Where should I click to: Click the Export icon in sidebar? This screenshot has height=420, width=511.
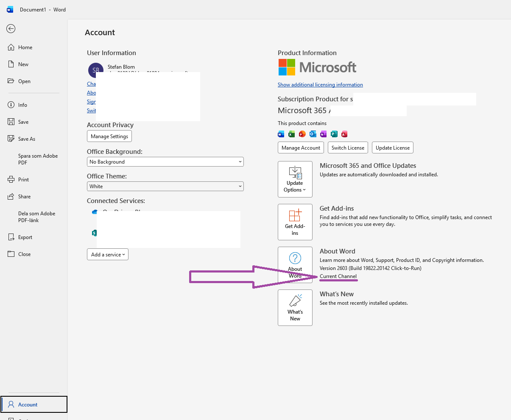pyautogui.click(x=11, y=237)
